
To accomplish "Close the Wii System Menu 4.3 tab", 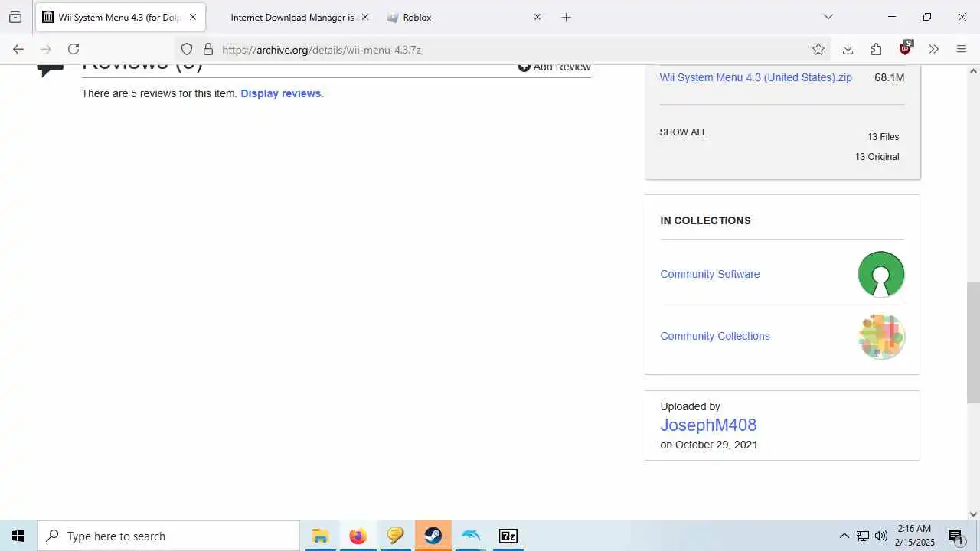I will tap(193, 17).
